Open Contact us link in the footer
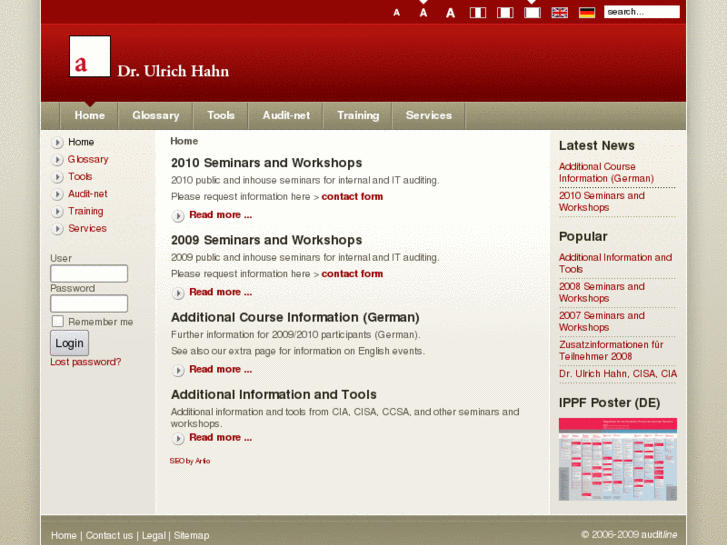Screen dimensions: 727x545 coord(109,535)
